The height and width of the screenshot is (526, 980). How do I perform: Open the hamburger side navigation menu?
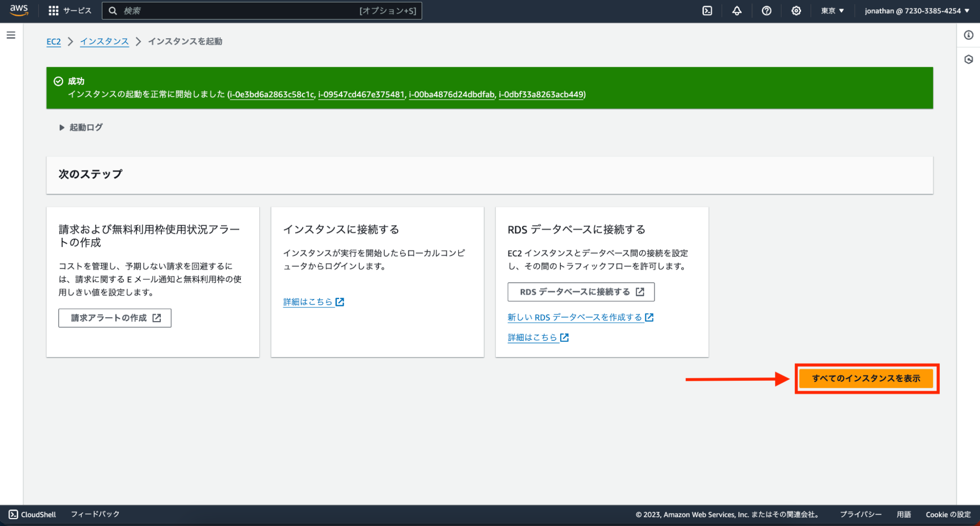pyautogui.click(x=11, y=35)
